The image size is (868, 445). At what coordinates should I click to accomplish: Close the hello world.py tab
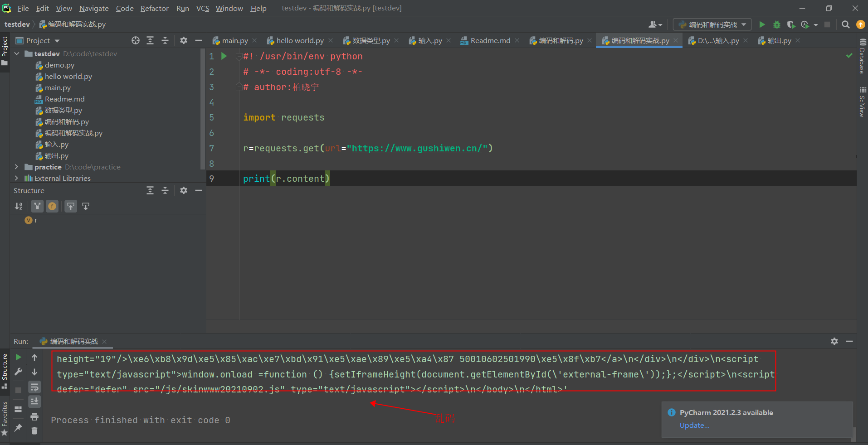click(331, 40)
